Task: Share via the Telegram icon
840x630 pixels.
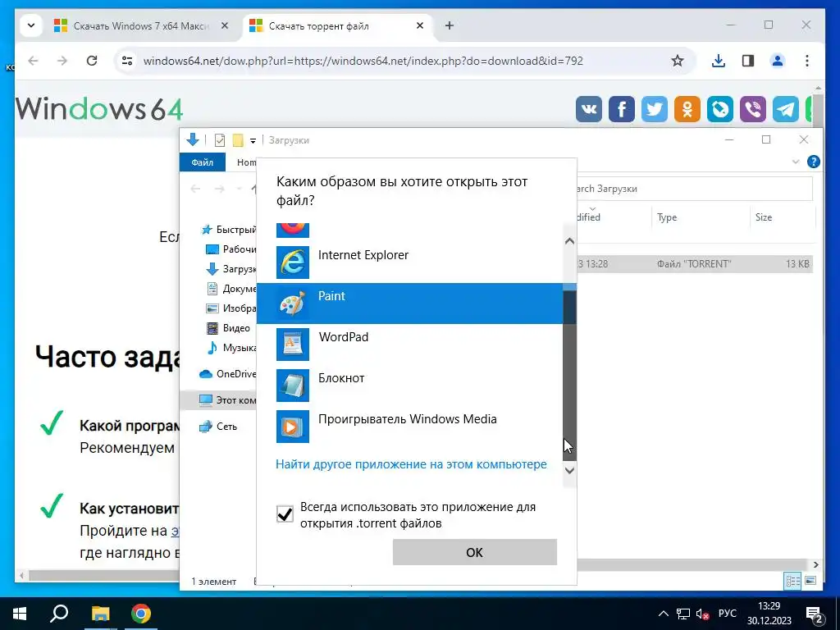Action: click(785, 109)
